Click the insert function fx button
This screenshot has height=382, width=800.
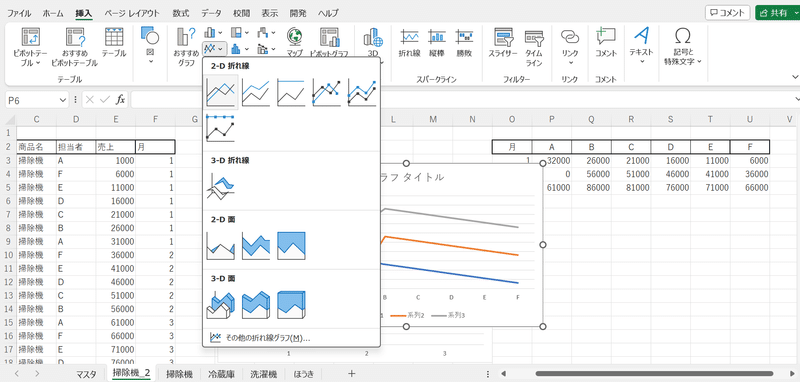click(120, 100)
